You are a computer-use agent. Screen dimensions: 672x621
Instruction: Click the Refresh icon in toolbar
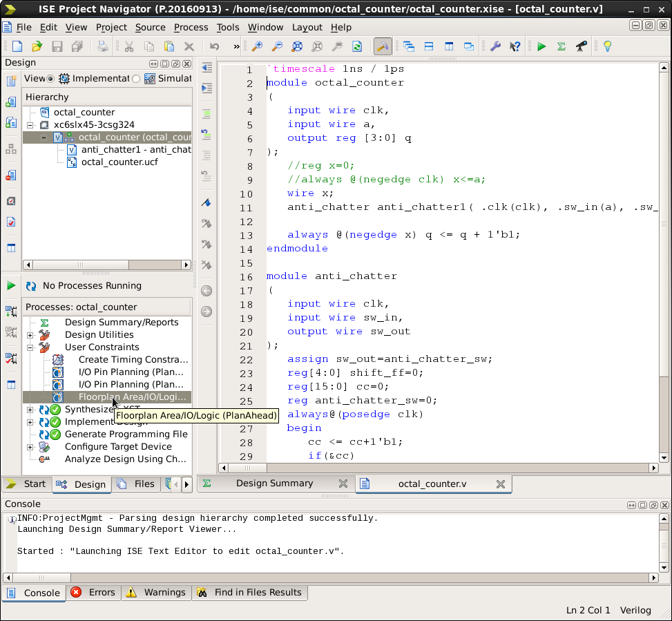pos(357,46)
